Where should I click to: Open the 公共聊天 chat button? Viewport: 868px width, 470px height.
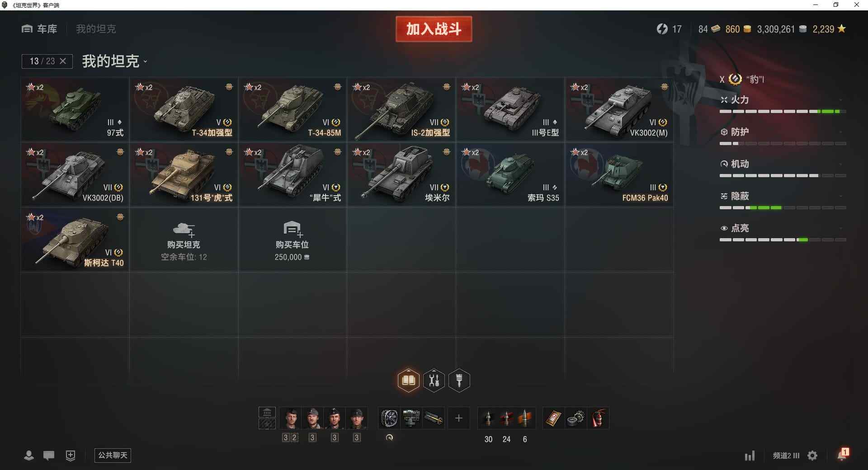tap(113, 455)
